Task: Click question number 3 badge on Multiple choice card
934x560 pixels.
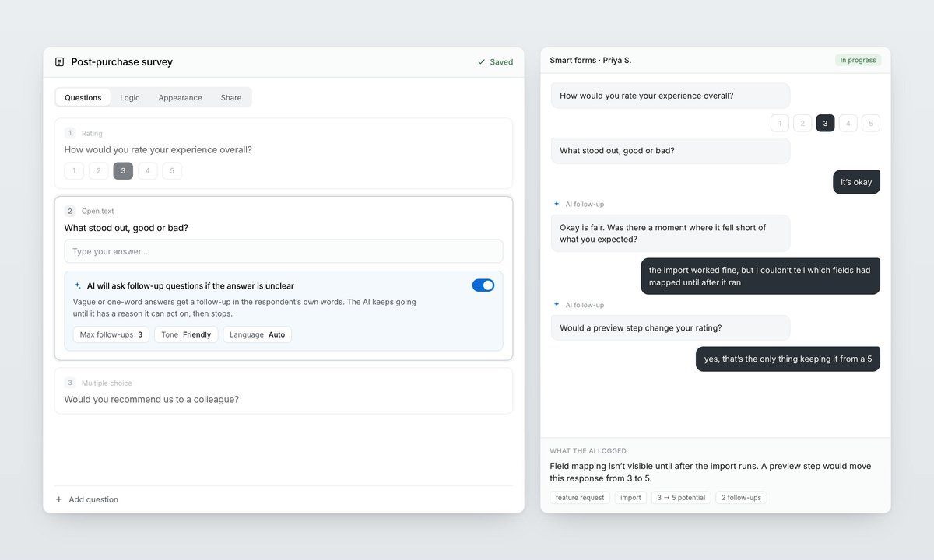Action: click(x=70, y=383)
